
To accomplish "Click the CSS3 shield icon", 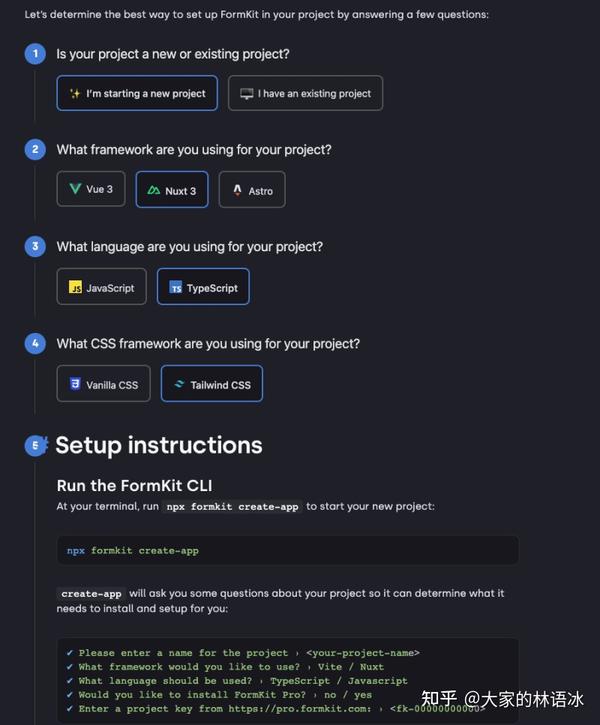I will (75, 384).
